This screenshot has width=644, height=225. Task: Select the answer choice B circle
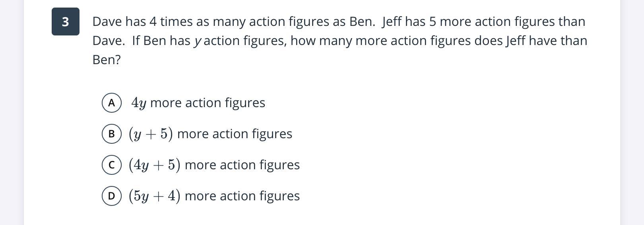(111, 134)
